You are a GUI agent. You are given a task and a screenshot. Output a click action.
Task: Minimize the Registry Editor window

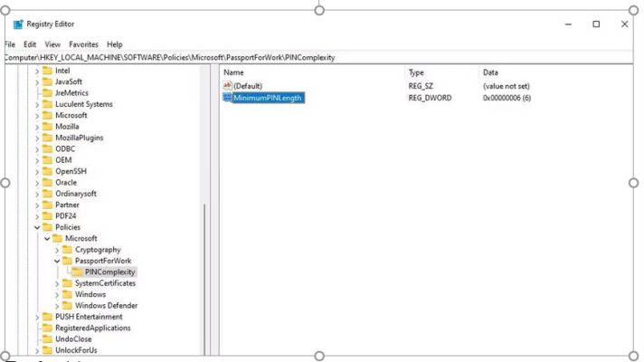click(568, 24)
